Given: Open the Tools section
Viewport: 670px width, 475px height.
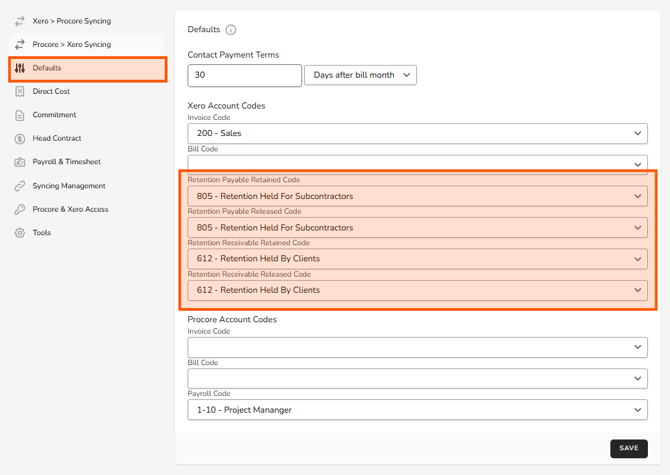Looking at the screenshot, I should [x=86, y=233].
